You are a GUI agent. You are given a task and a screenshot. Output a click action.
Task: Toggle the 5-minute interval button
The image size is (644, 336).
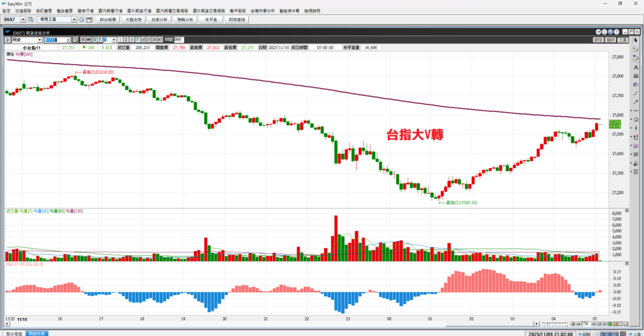click(x=137, y=40)
